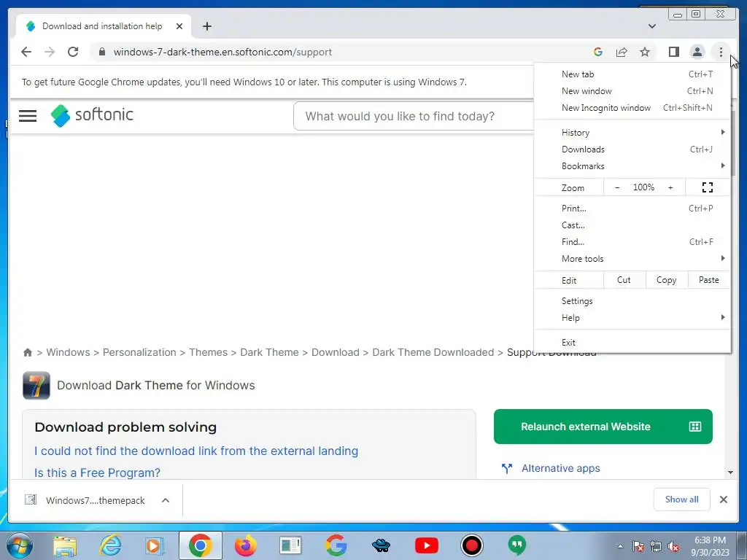
Task: Click Show all downloads
Action: (682, 499)
